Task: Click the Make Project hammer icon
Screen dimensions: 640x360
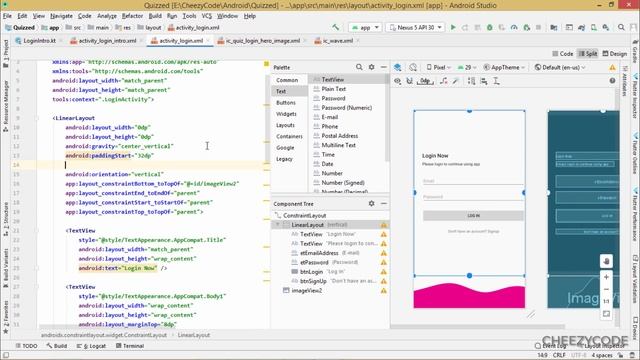Action: click(336, 27)
